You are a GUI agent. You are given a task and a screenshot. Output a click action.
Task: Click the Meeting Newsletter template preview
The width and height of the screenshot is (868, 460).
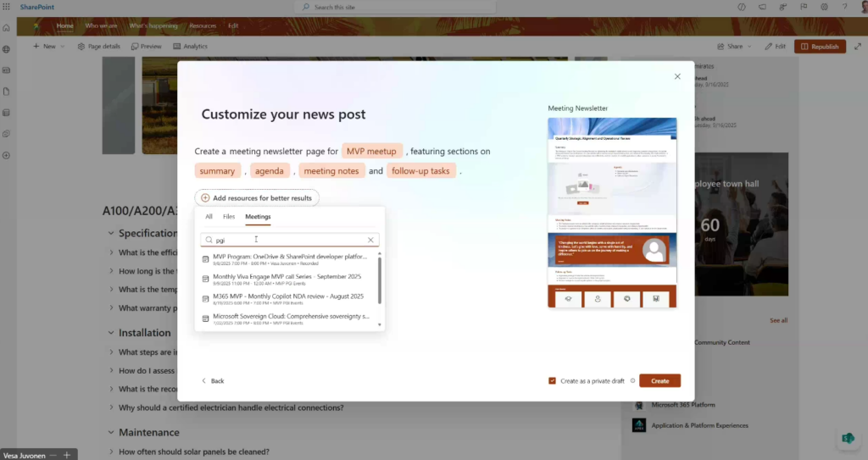[612, 213]
